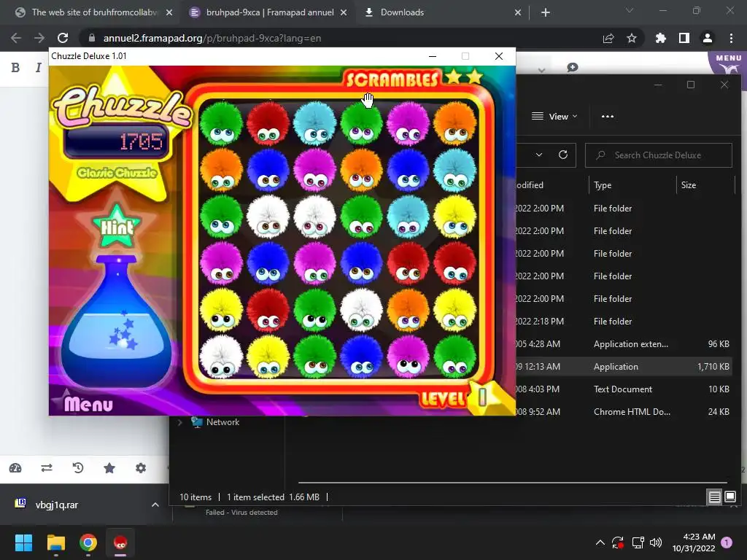This screenshot has height=560, width=747.
Task: Click the blue chuzzle in the bottom row
Action: coord(361,357)
